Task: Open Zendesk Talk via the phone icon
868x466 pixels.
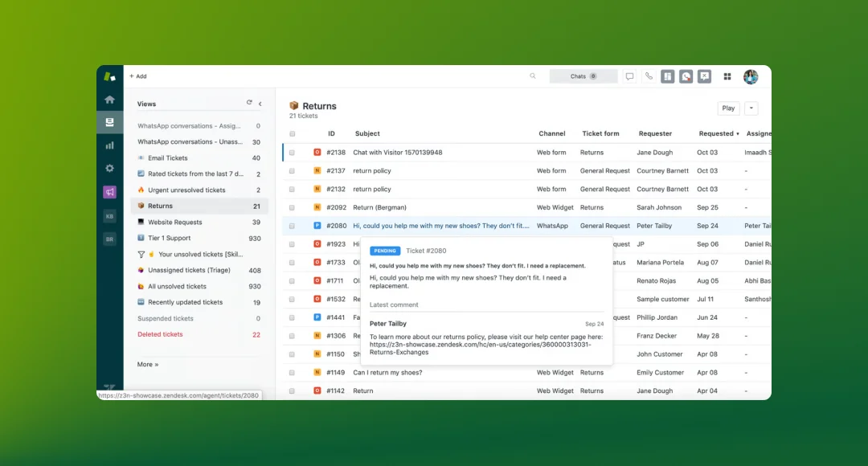Action: point(649,76)
